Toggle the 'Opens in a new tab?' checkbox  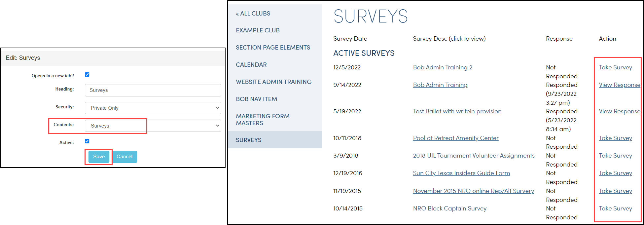(x=87, y=75)
